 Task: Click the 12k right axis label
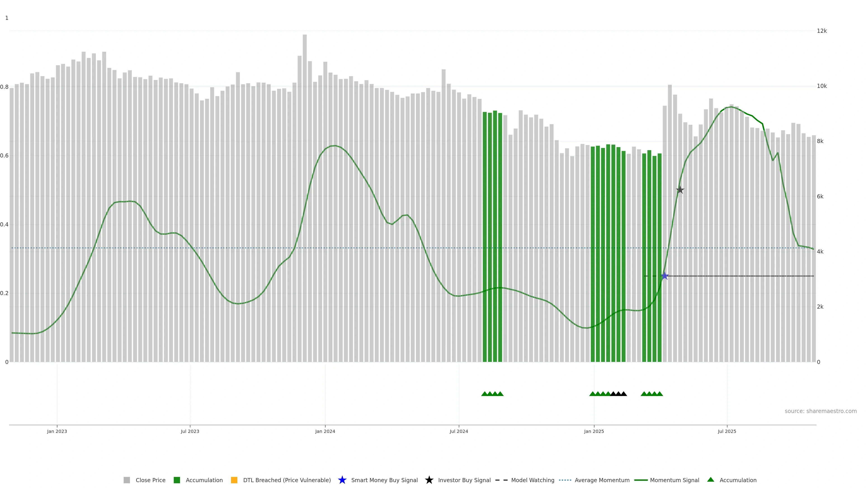(821, 31)
